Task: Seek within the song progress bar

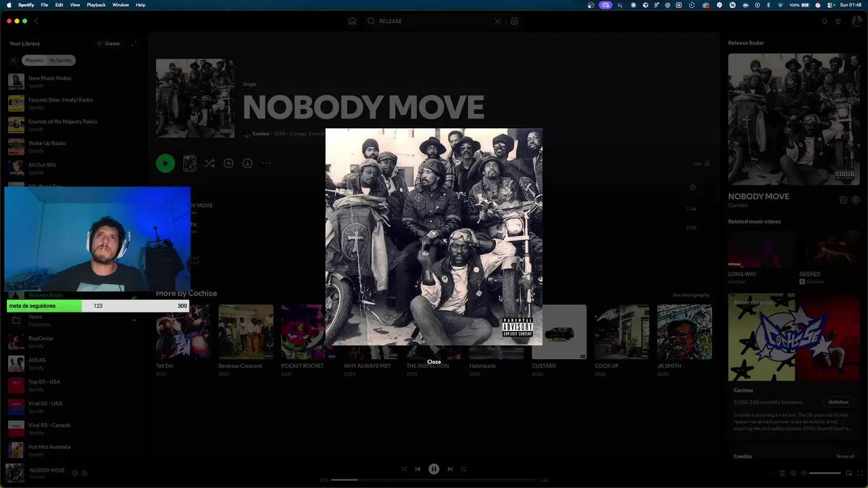Action: point(434,480)
